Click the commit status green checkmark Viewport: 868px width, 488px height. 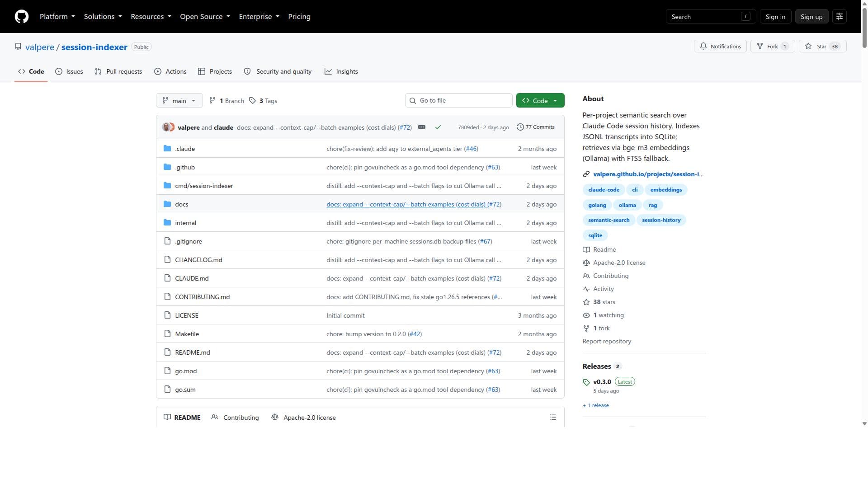[438, 127]
